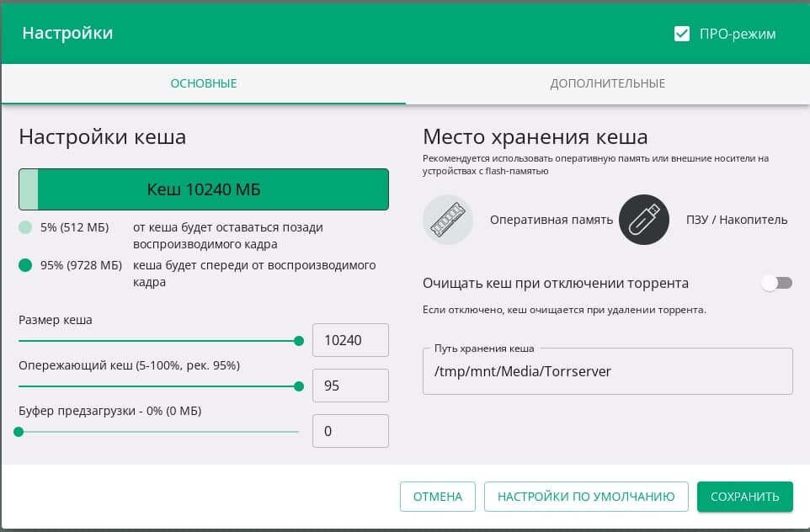Click the Размер кеша slider handle
The height and width of the screenshot is (532, 810).
coord(299,341)
